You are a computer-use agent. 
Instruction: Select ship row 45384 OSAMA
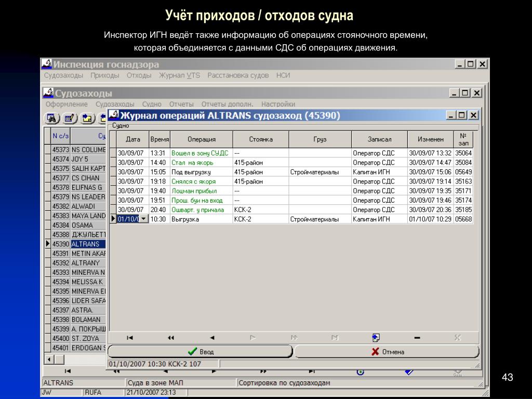(78, 225)
